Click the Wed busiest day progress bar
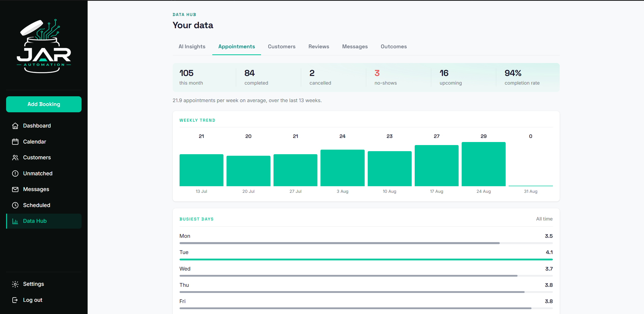 tap(366, 276)
